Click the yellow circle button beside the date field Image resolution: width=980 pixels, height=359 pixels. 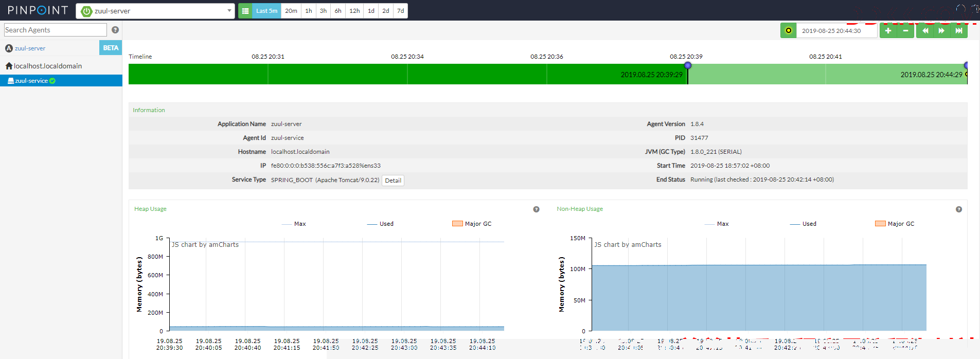coord(788,30)
